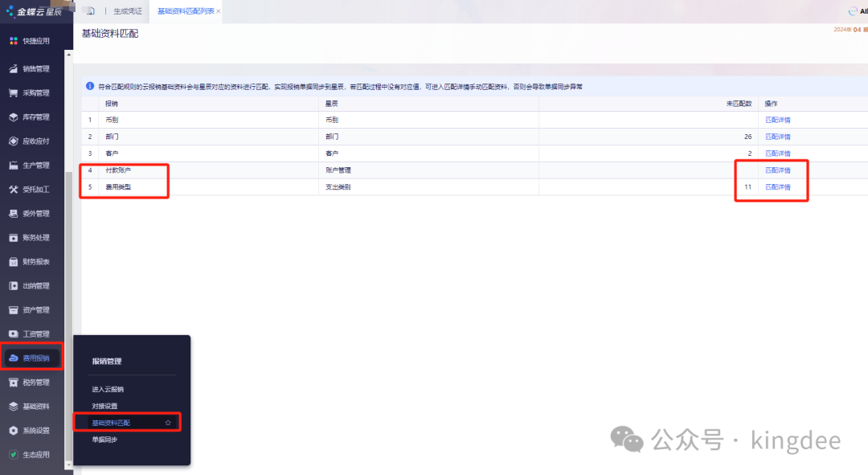The height and width of the screenshot is (475, 868).
Task: Click the 未匹配数 column header
Action: (x=738, y=104)
